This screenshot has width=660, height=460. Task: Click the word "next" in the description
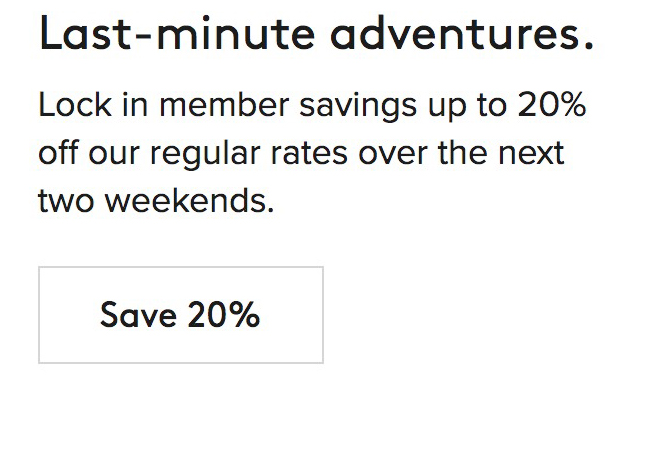pyautogui.click(x=531, y=153)
